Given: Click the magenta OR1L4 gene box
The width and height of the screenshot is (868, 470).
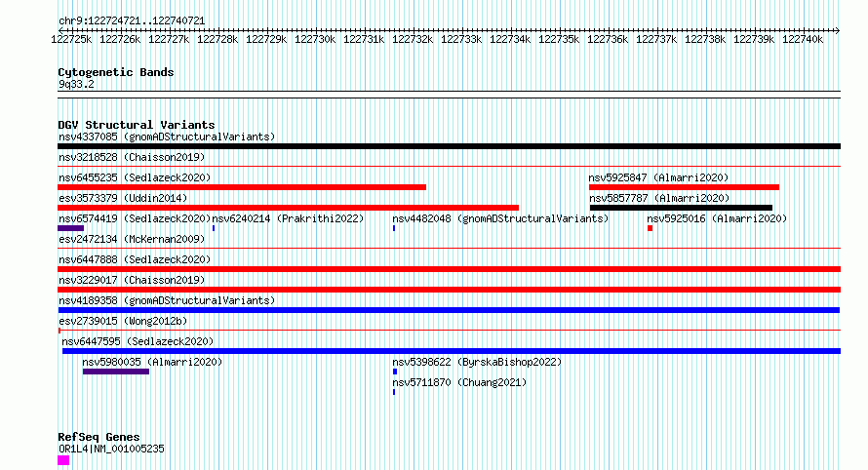Looking at the screenshot, I should (63, 460).
